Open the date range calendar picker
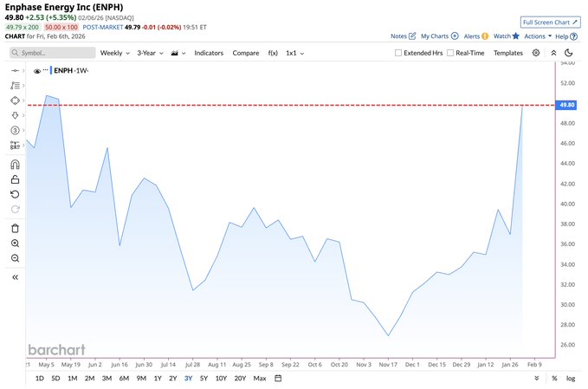Viewport: 588px width, 389px height. pyautogui.click(x=278, y=378)
